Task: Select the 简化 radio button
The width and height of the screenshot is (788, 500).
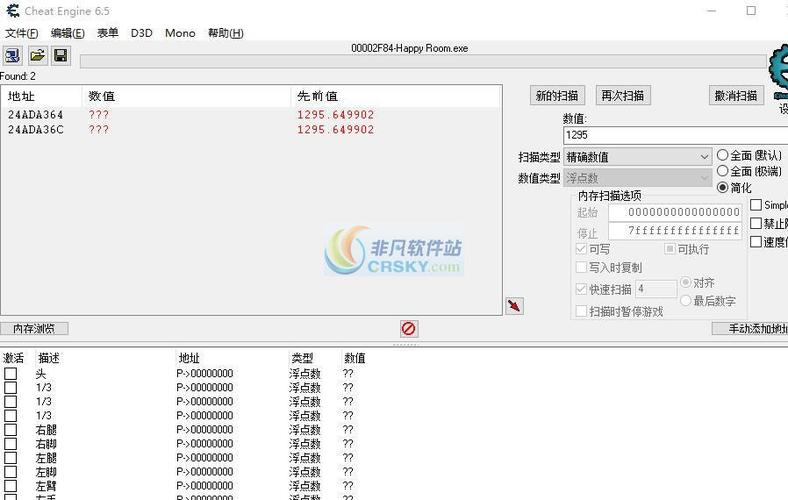Action: coord(723,187)
